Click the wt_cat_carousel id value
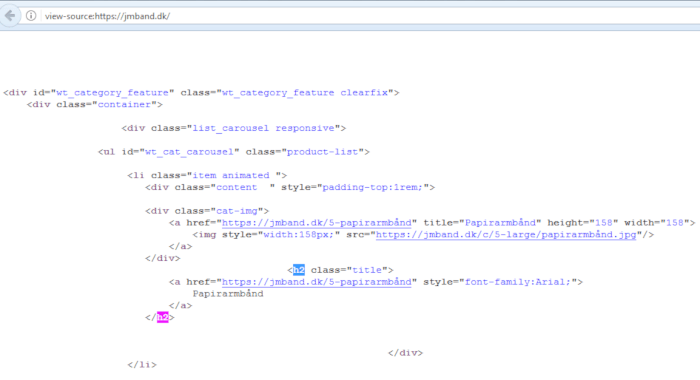 [189, 151]
